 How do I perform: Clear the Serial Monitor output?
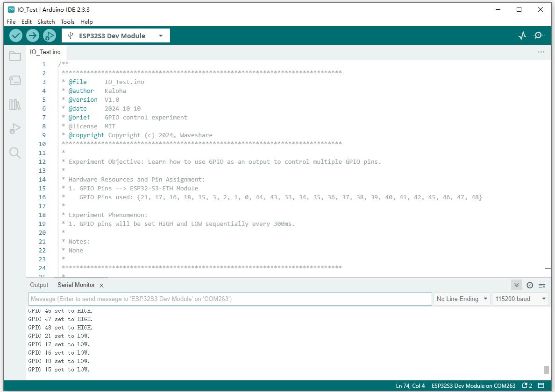(542, 285)
